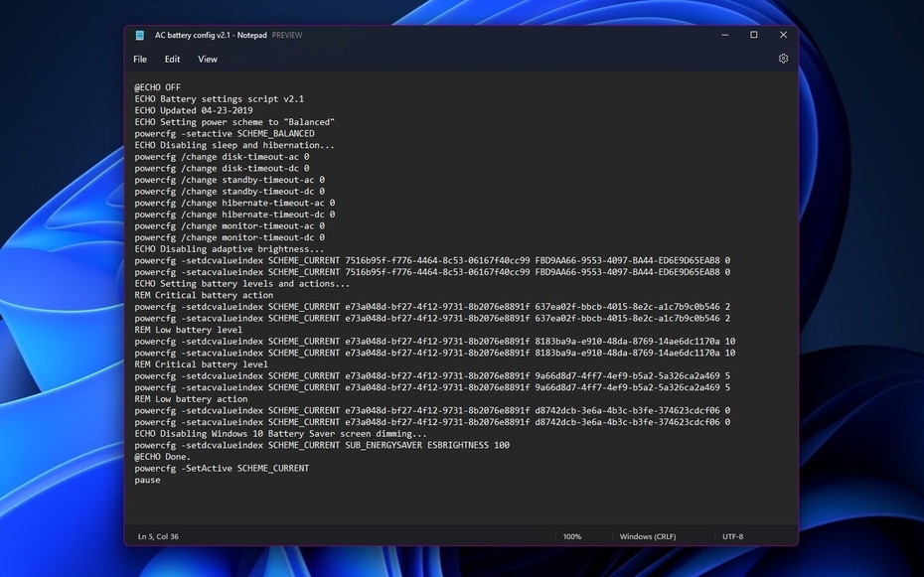Open the File menu
924x577 pixels.
pyautogui.click(x=139, y=59)
